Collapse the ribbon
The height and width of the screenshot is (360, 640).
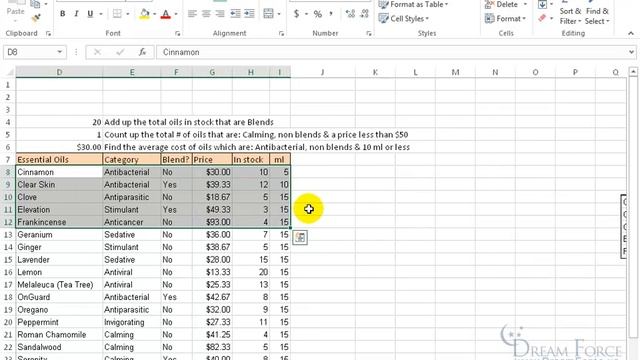pos(631,33)
